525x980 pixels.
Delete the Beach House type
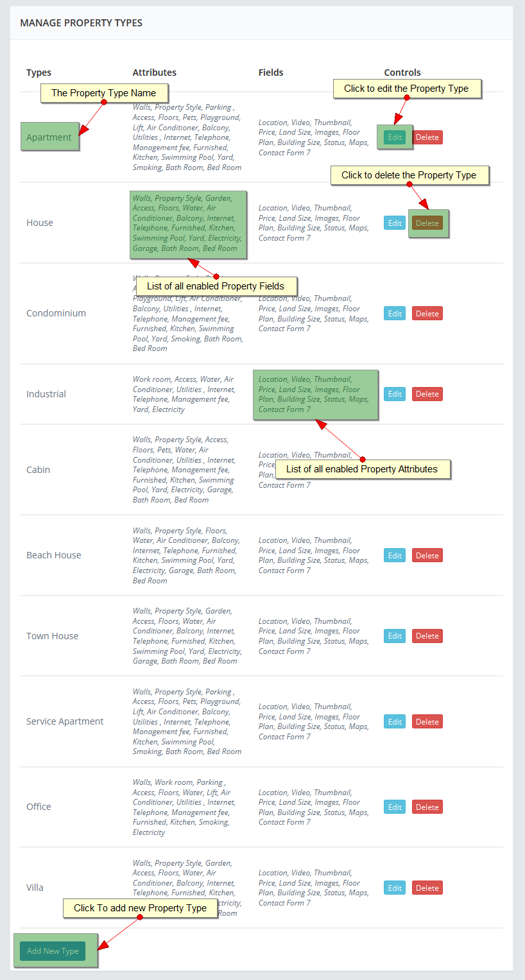427,556
